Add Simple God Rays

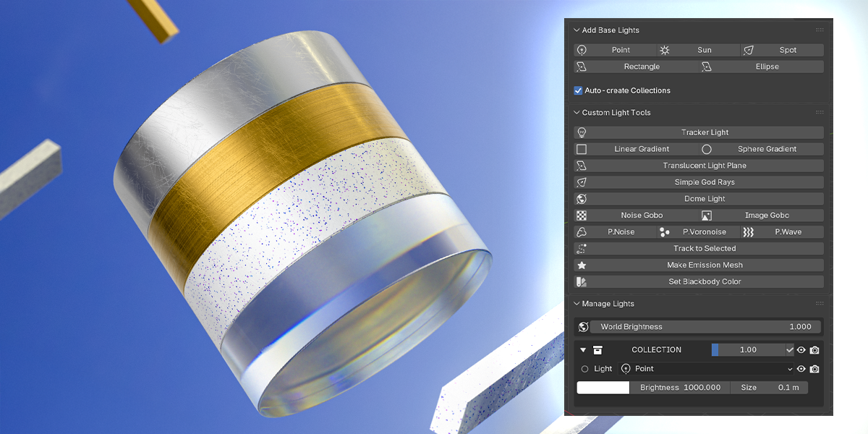[x=699, y=182]
